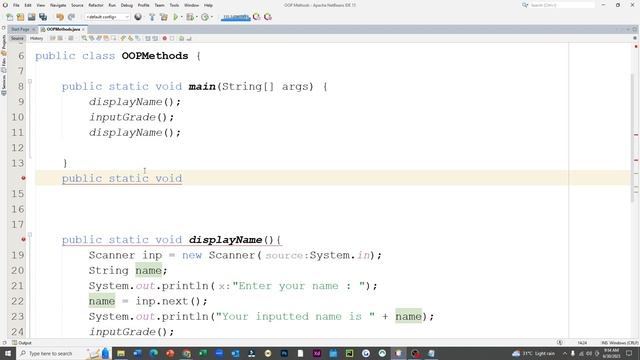The width and height of the screenshot is (640, 360).
Task: Switch to Source view button
Action: click(x=17, y=38)
